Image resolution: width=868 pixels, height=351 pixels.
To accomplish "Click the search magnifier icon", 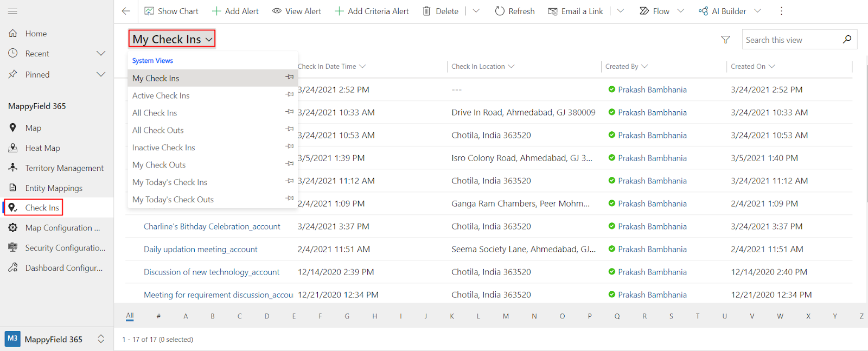I will [847, 40].
